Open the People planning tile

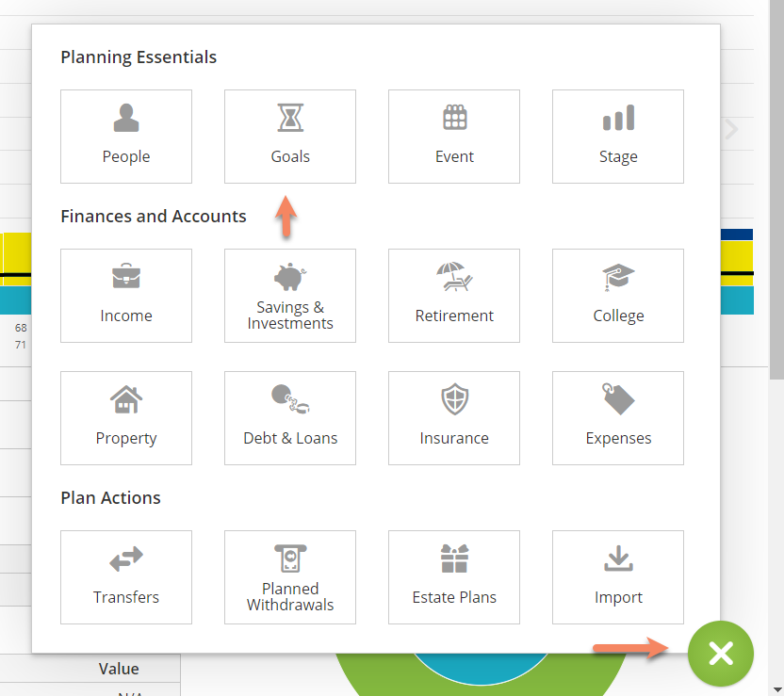pyautogui.click(x=126, y=136)
